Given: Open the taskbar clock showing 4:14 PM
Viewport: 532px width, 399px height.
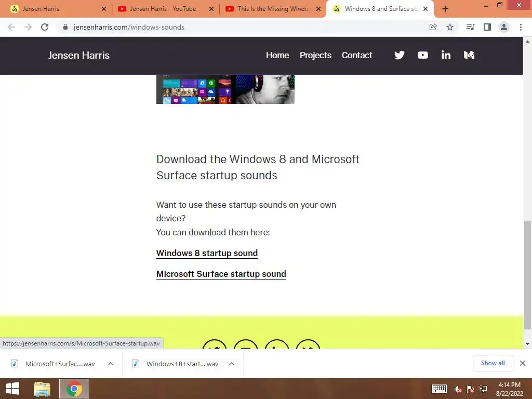Looking at the screenshot, I should [509, 389].
